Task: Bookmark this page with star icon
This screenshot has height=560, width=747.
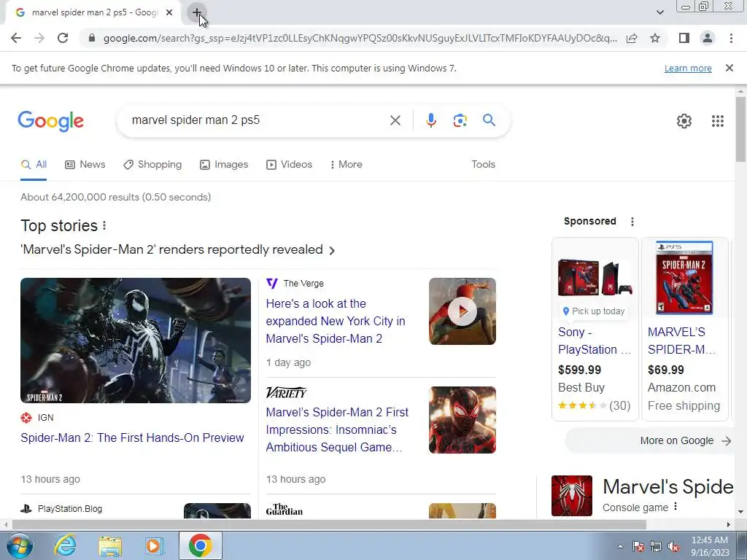Action: (x=655, y=38)
